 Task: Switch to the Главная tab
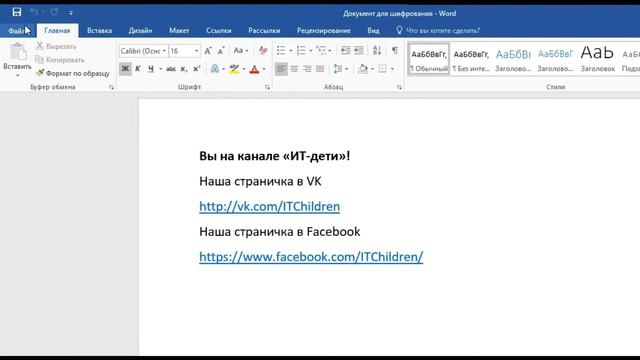pos(57,31)
